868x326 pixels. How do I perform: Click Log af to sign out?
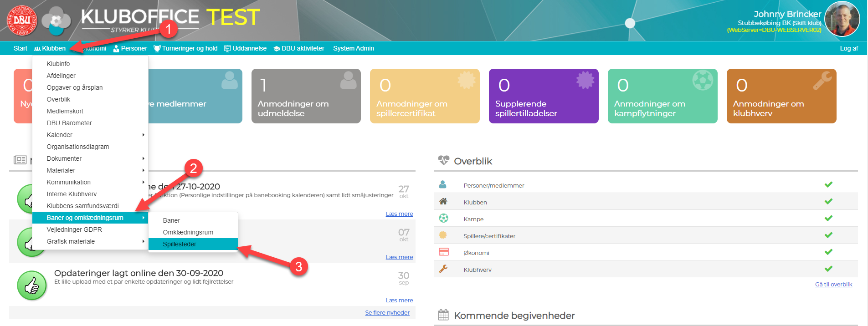tap(848, 48)
